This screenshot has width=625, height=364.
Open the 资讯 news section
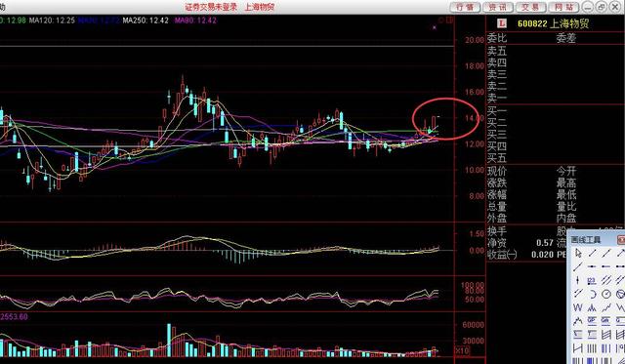[x=498, y=7]
